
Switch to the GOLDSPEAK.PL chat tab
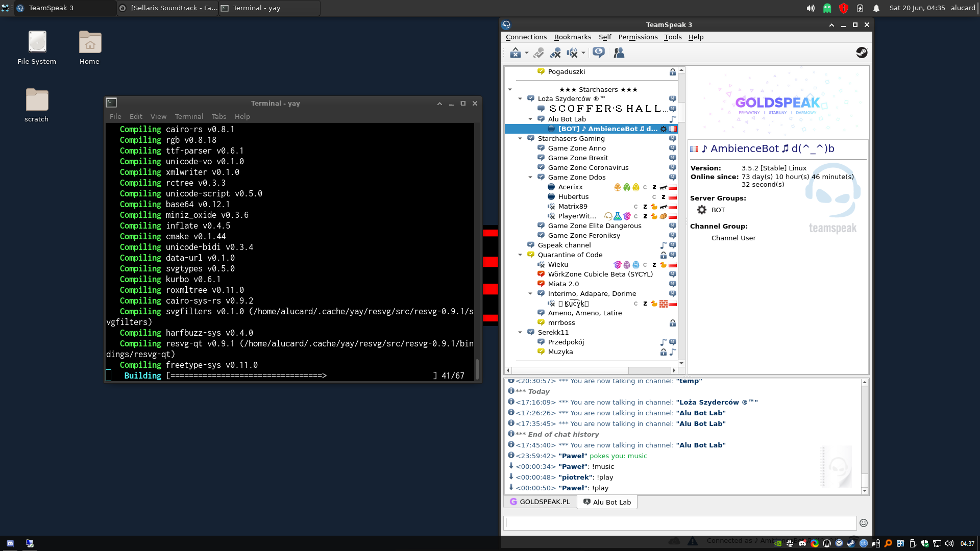coord(540,502)
